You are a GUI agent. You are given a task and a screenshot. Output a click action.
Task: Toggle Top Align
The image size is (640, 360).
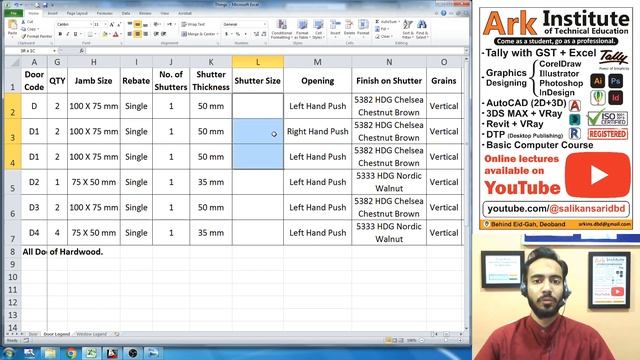tap(130, 24)
